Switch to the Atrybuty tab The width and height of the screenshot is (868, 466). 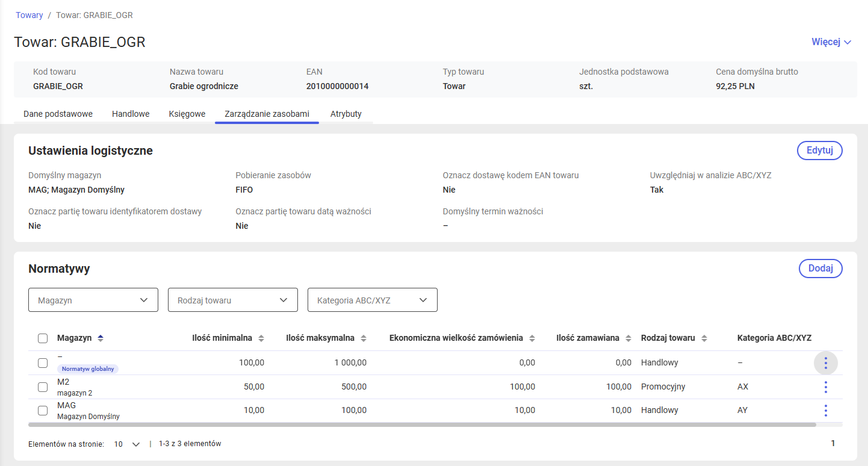click(x=346, y=114)
